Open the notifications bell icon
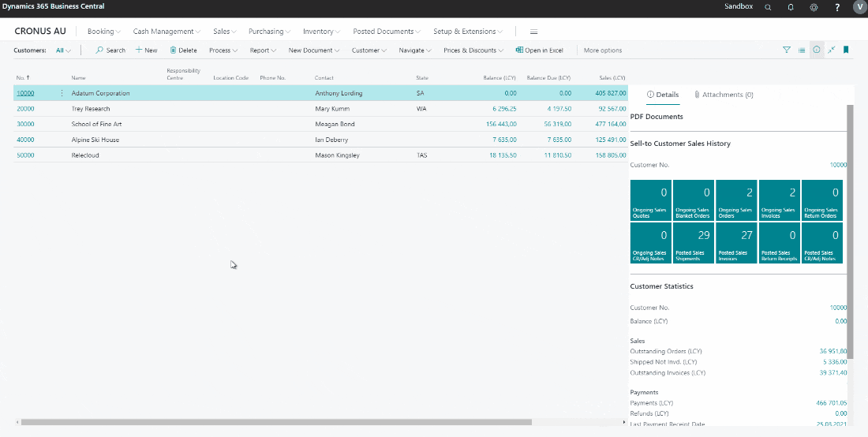Image resolution: width=868 pixels, height=437 pixels. [791, 7]
